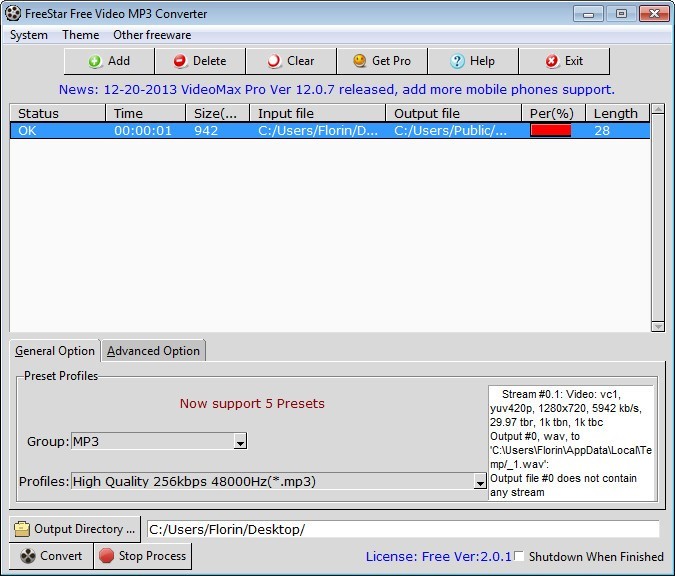Click the green Add plus icon
Screen dimensions: 675x576
click(95, 62)
